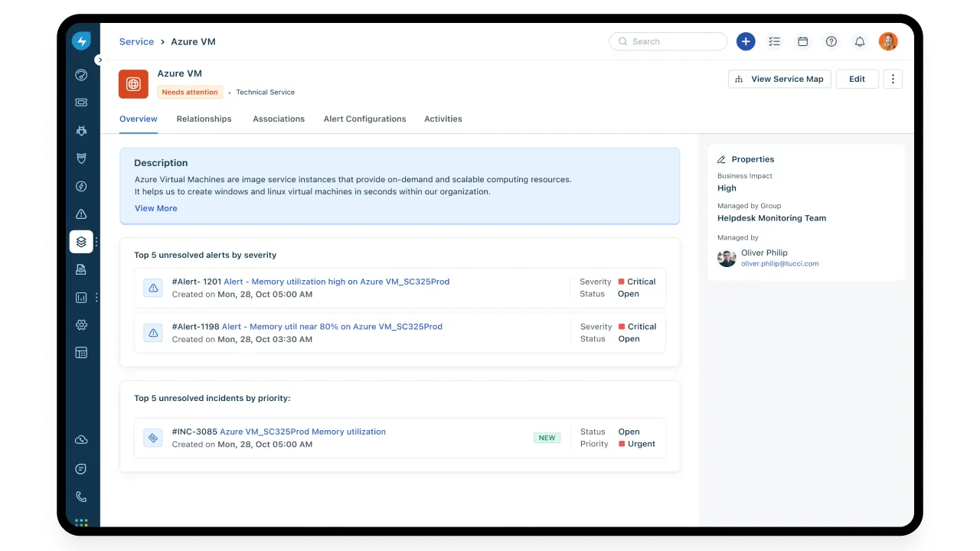Click the alert icon beside #Alert-1198

click(153, 333)
